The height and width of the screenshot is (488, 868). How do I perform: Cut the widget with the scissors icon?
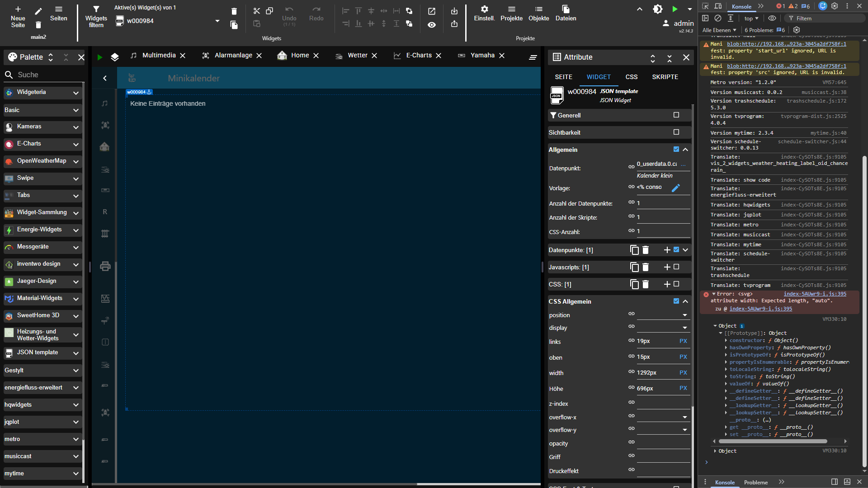[x=257, y=11]
